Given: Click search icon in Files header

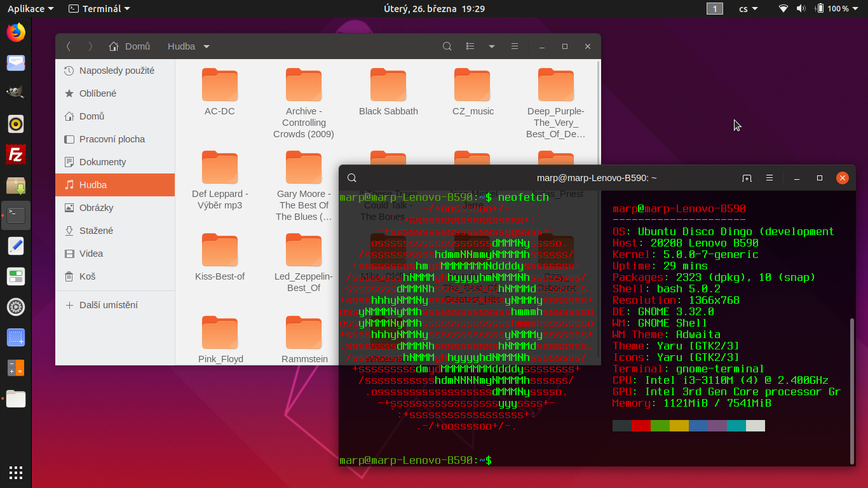Looking at the screenshot, I should 447,46.
